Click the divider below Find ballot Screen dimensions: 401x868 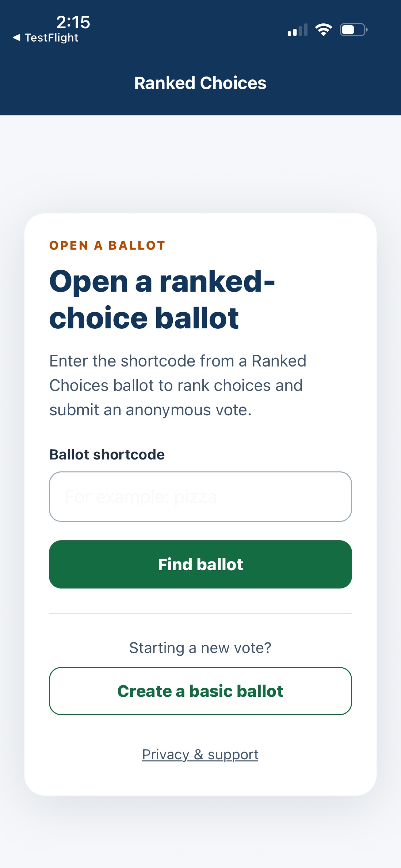tap(200, 613)
